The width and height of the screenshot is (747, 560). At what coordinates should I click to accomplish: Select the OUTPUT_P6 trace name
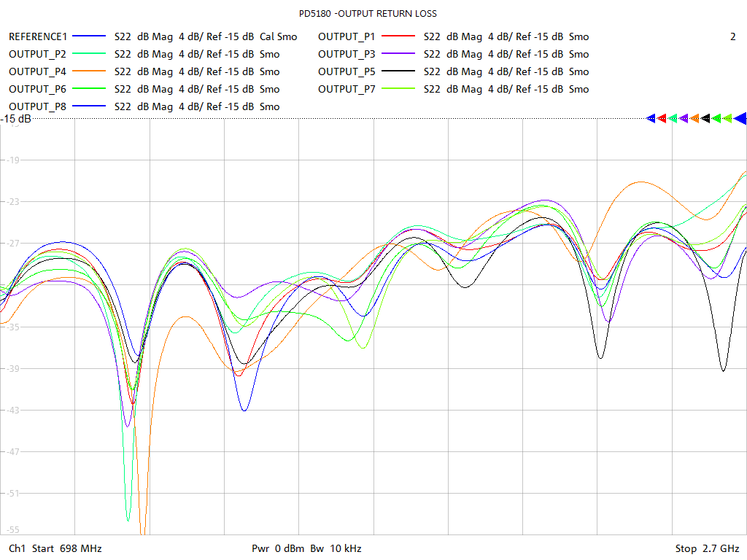(x=37, y=90)
